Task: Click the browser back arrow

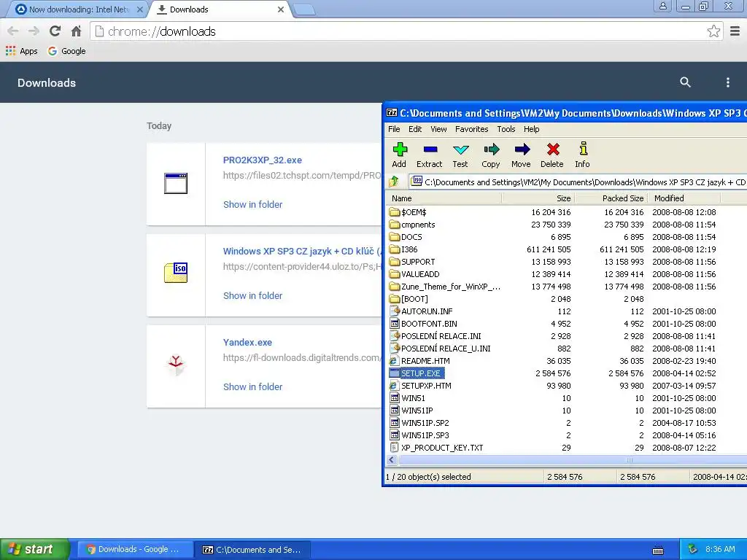Action: (13, 31)
